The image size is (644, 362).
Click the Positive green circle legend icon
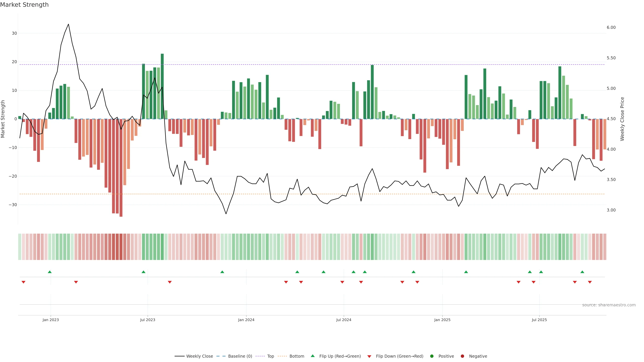coord(432,356)
